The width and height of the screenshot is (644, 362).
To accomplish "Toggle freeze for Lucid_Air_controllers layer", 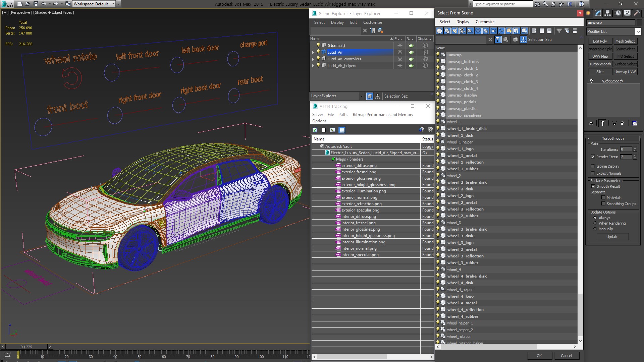I will 400,59.
